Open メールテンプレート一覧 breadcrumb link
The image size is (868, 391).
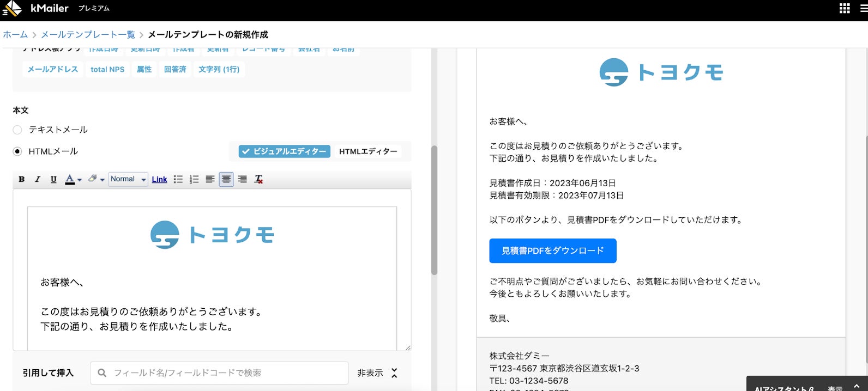point(88,34)
